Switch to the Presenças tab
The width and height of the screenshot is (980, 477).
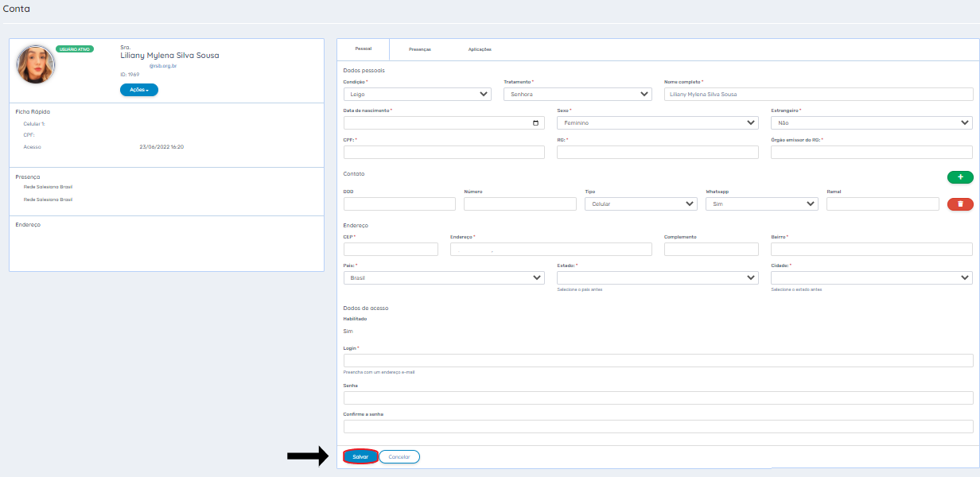click(x=420, y=49)
